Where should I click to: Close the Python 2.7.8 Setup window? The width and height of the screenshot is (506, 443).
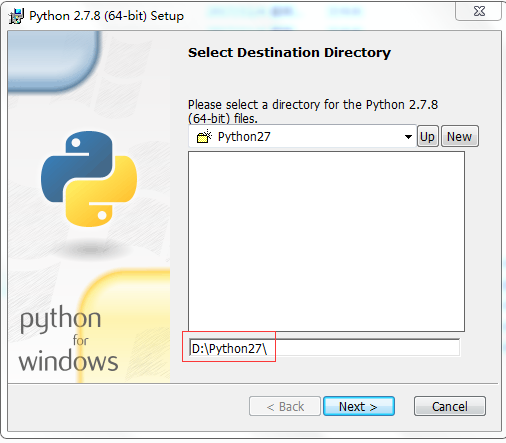(479, 11)
